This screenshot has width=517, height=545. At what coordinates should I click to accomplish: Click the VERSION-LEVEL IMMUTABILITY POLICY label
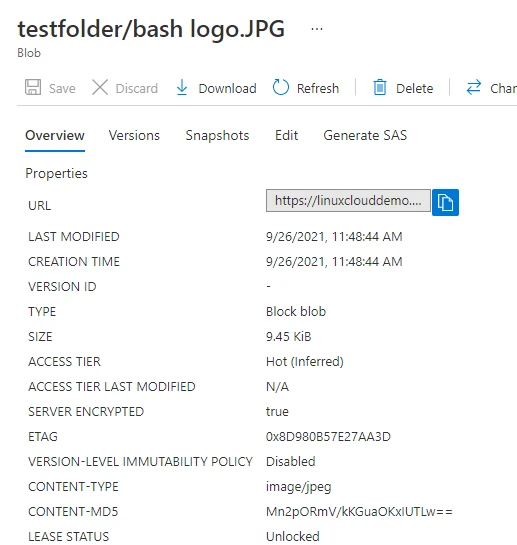point(140,462)
